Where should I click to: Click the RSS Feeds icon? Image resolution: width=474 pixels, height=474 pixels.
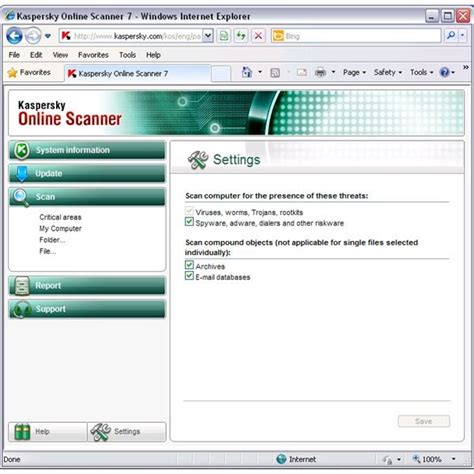[x=275, y=72]
